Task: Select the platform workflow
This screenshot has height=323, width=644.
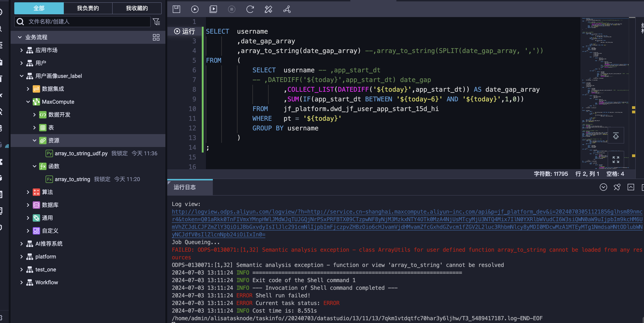Action: point(46,256)
